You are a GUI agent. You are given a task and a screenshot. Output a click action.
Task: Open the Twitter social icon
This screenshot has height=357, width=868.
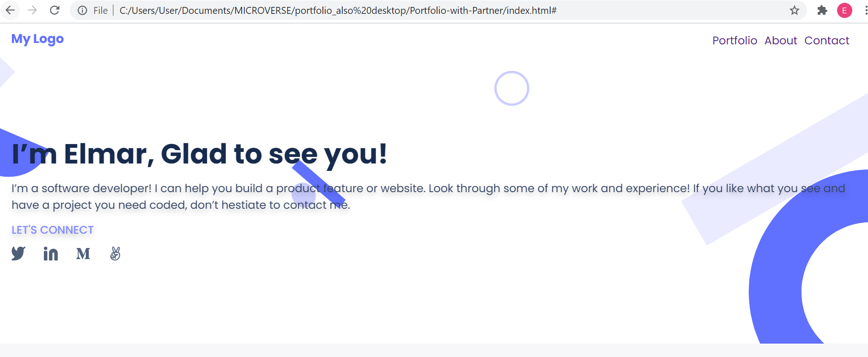18,254
